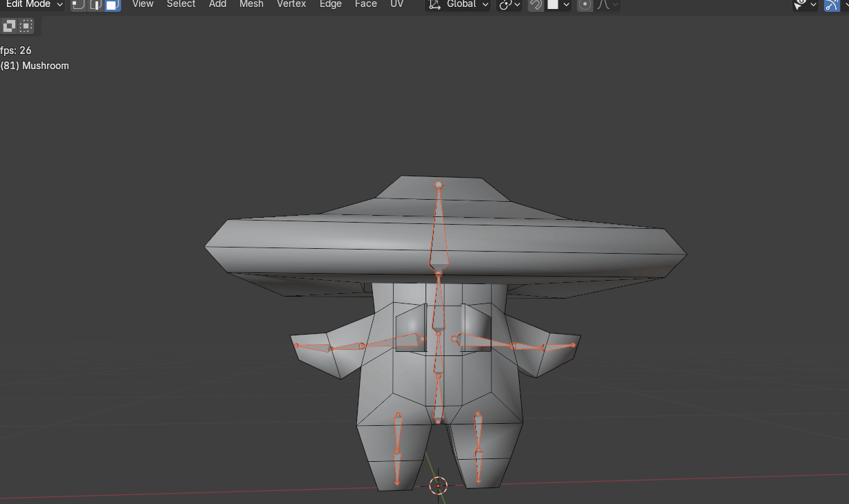Switch to Face select mode
The width and height of the screenshot is (849, 504).
tap(112, 5)
